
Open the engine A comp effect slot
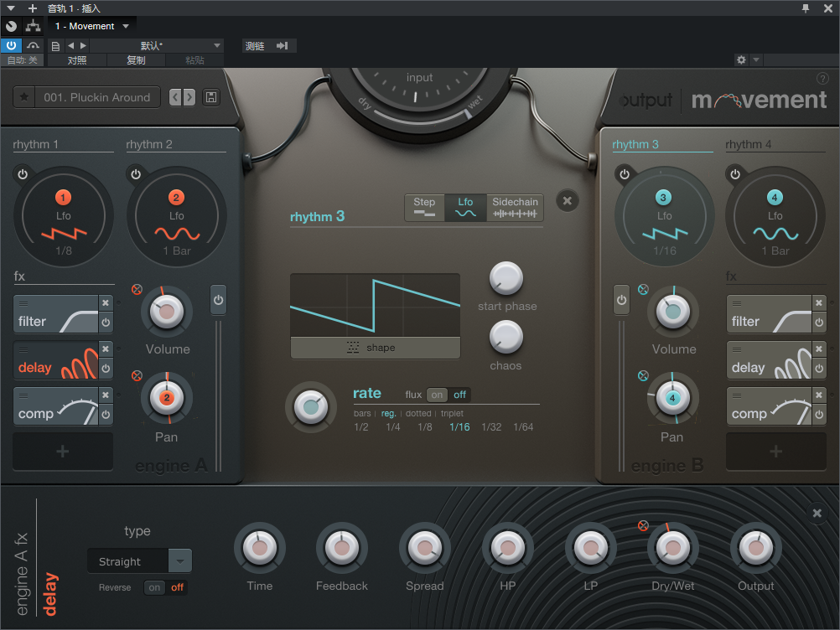click(x=55, y=407)
